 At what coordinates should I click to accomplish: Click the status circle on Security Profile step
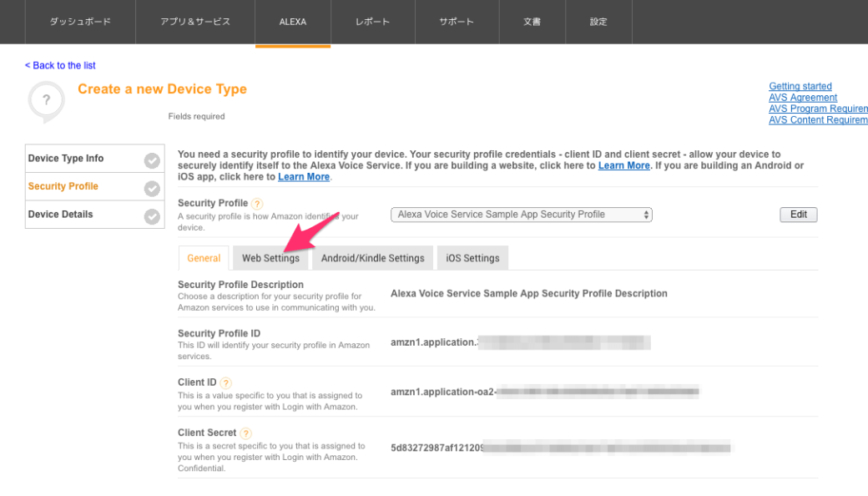tap(152, 186)
